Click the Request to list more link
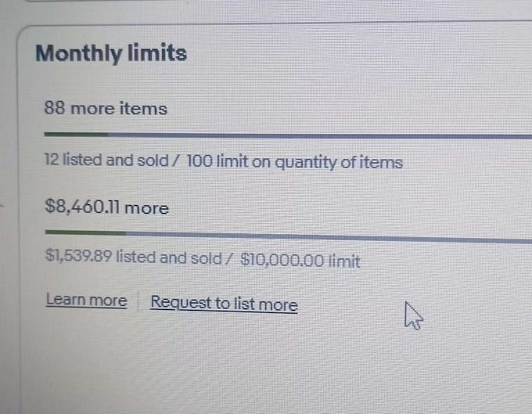Viewport: 532px width, 414px height. tap(224, 304)
